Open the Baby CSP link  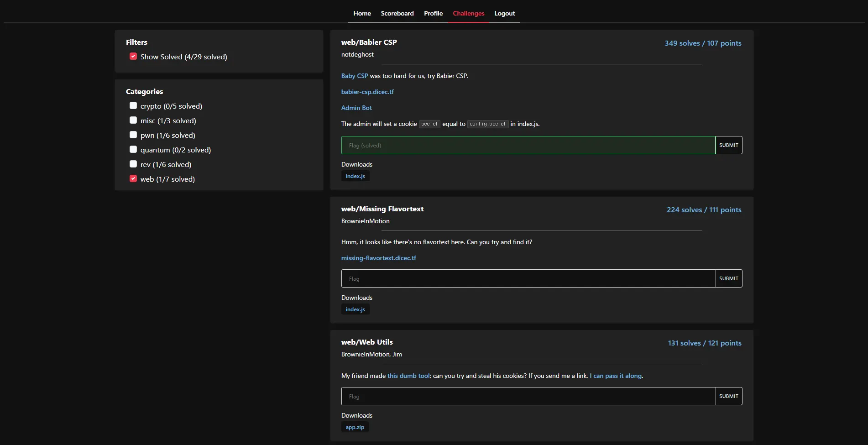(x=355, y=76)
